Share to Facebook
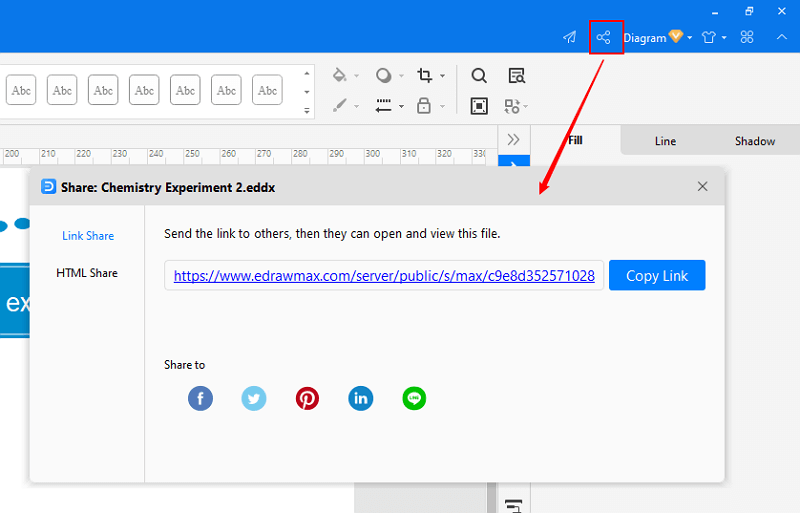 [201, 398]
